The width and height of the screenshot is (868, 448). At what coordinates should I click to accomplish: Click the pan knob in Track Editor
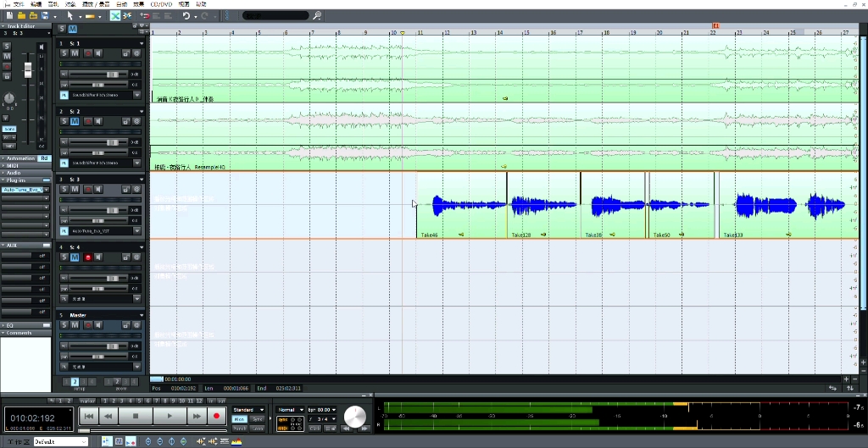point(9,98)
